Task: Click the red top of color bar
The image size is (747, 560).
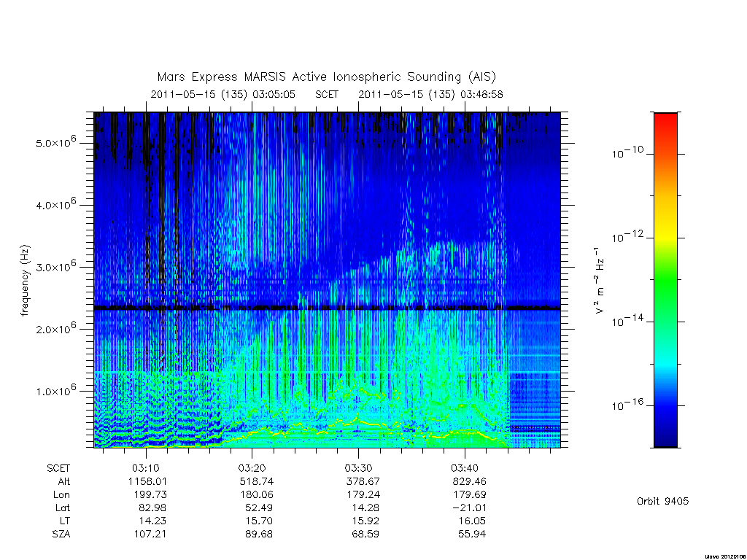Action: point(665,122)
